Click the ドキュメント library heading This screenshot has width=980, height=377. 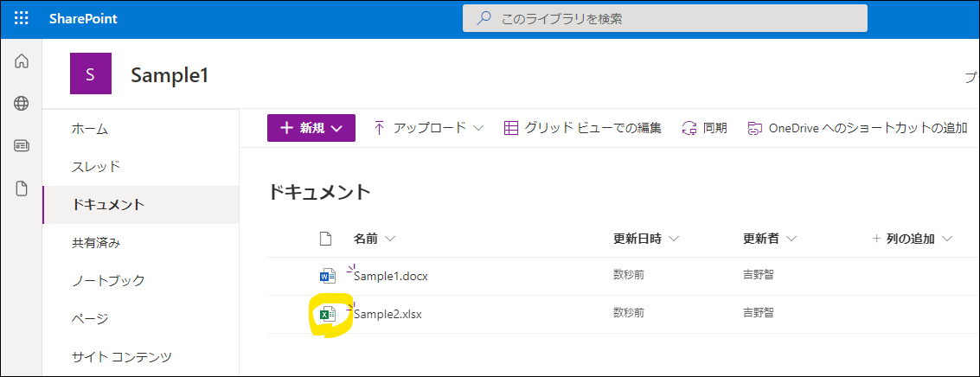pos(319,192)
